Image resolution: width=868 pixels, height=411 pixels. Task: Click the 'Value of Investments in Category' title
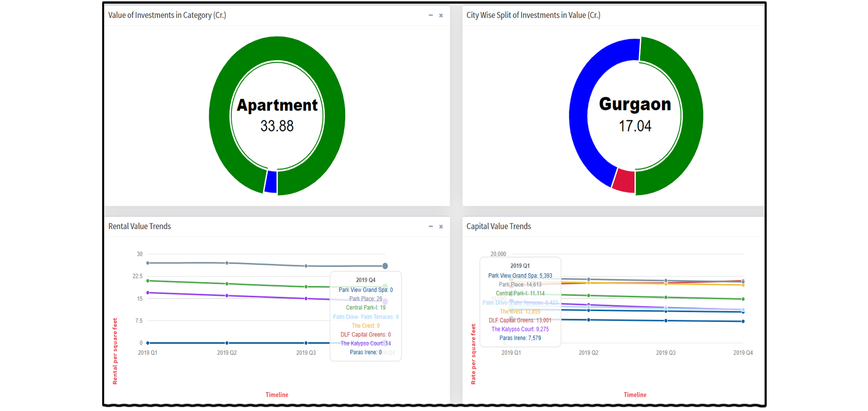pos(167,15)
